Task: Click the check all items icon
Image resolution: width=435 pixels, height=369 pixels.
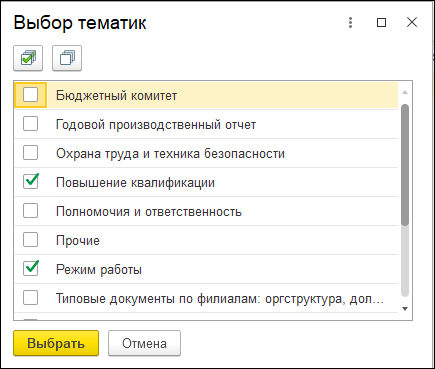Action: click(28, 58)
